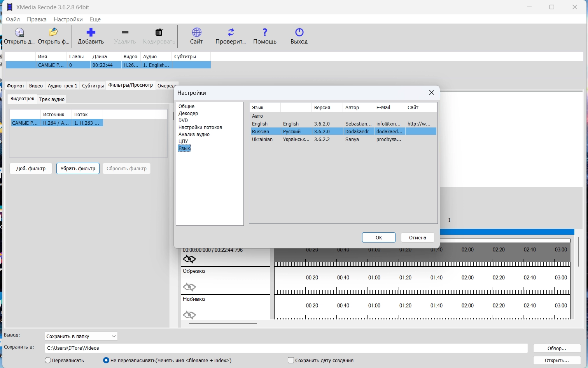Viewport: 588px width, 368px height.
Task: Click the Выход power icon
Action: [x=299, y=33]
